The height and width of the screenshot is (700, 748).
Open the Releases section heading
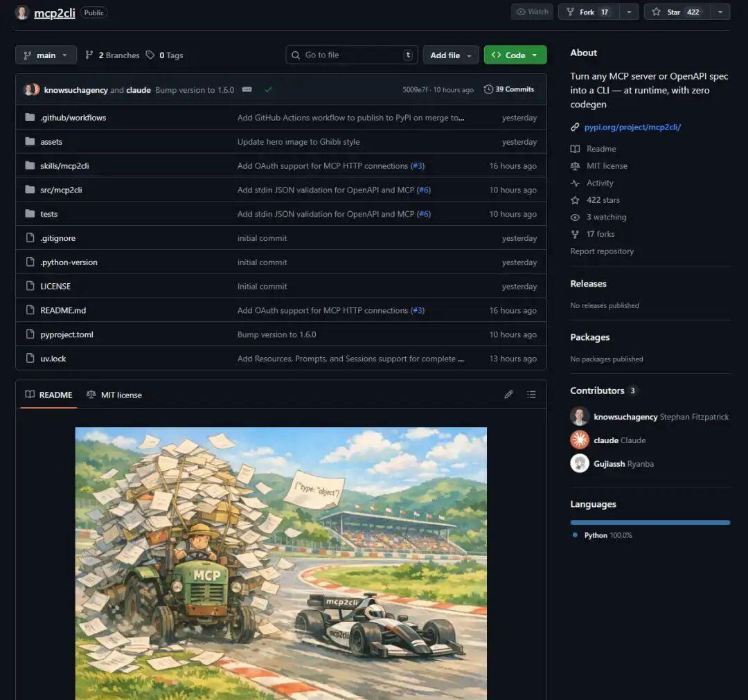[x=588, y=284]
